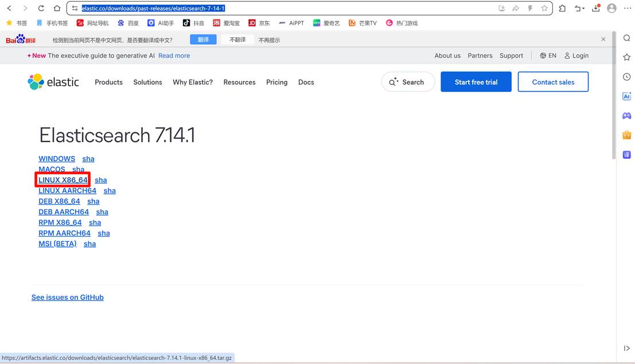Open the sidebar history clock icon
Viewport: 635px width, 364px height.
[626, 76]
